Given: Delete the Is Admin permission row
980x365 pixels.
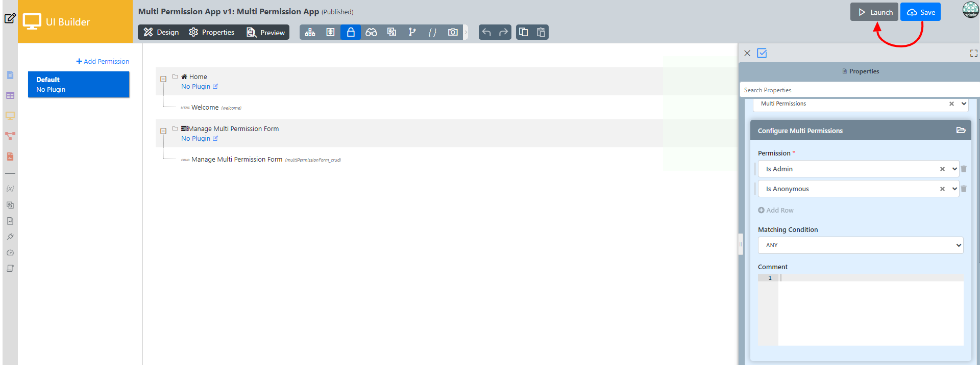Looking at the screenshot, I should click(x=964, y=169).
